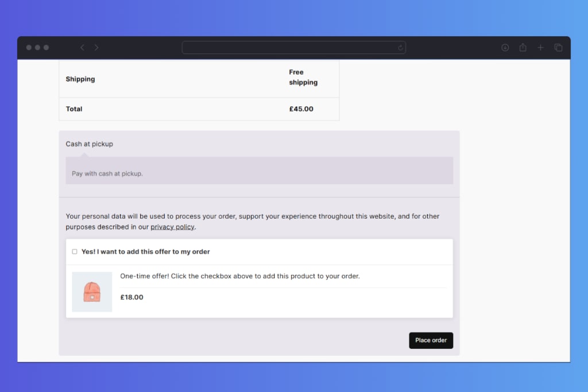This screenshot has width=588, height=392.
Task: Click the £18.00 offer price
Action: [x=131, y=297]
